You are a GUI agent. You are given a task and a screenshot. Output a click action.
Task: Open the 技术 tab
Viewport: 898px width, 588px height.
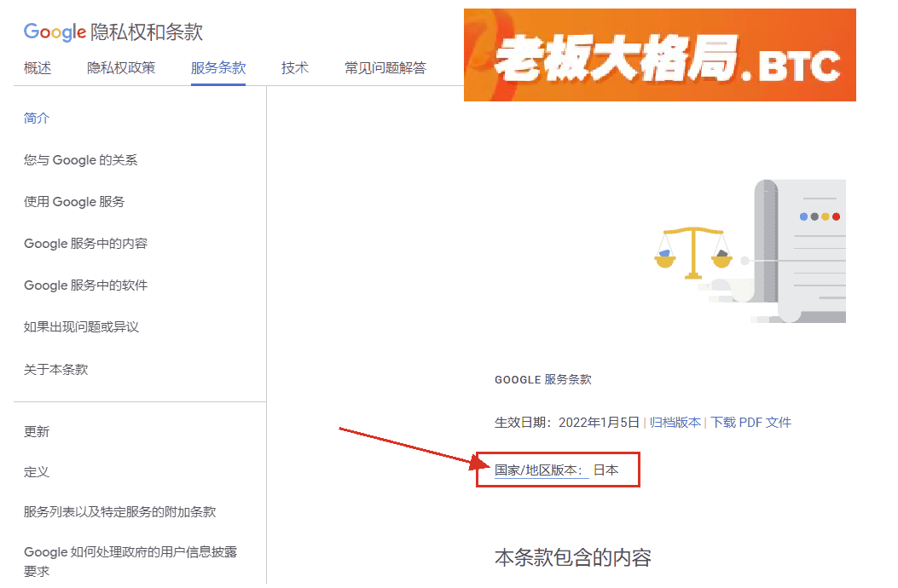coord(295,68)
